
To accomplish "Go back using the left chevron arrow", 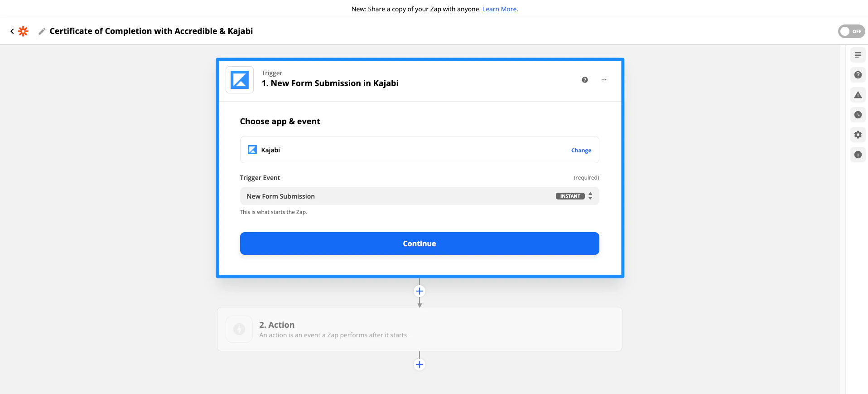I will coord(12,31).
